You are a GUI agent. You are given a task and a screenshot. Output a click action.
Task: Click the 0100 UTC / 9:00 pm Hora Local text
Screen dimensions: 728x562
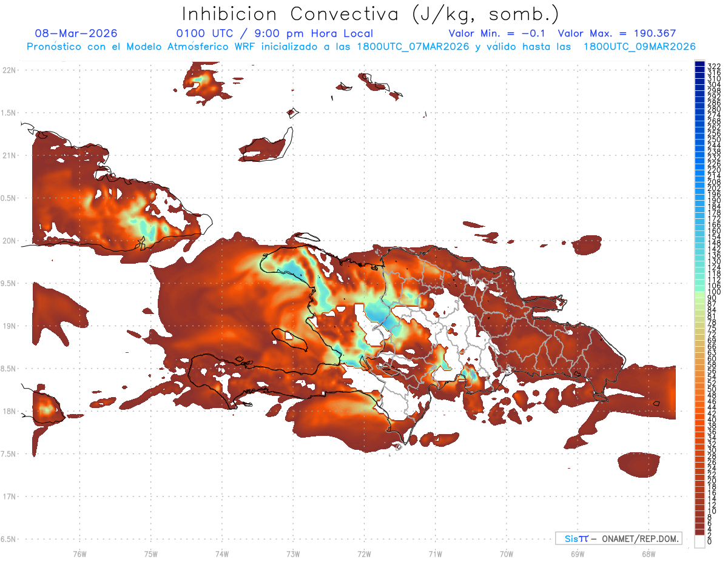coord(274,33)
